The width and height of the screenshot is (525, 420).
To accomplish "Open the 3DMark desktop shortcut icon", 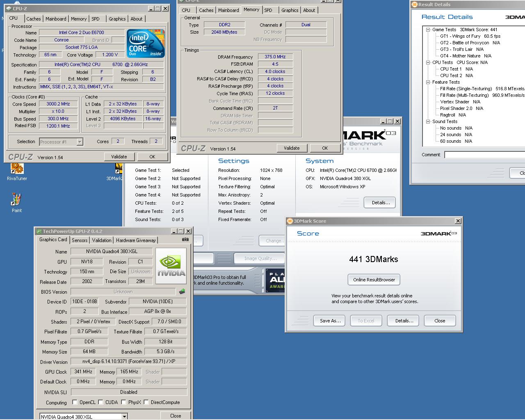I will [x=119, y=168].
